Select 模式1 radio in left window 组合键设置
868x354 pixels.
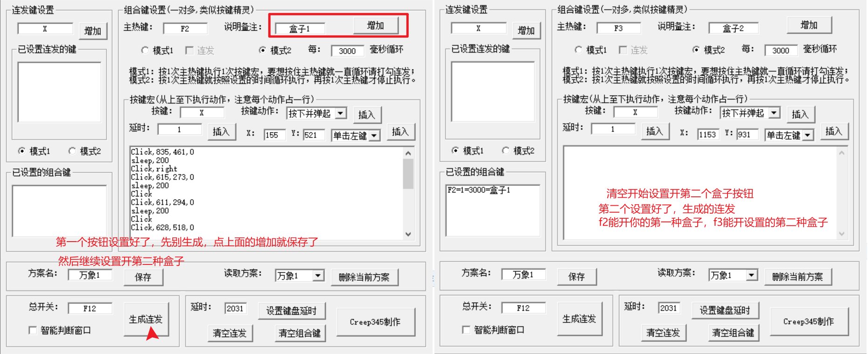(145, 50)
